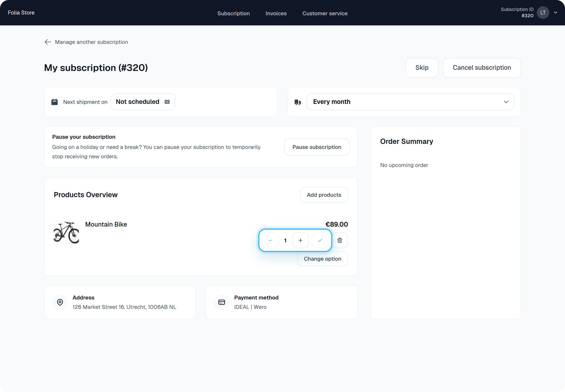The image size is (565, 392).
Task: Click the delete trash icon for Mountain Bike
Action: click(x=340, y=240)
